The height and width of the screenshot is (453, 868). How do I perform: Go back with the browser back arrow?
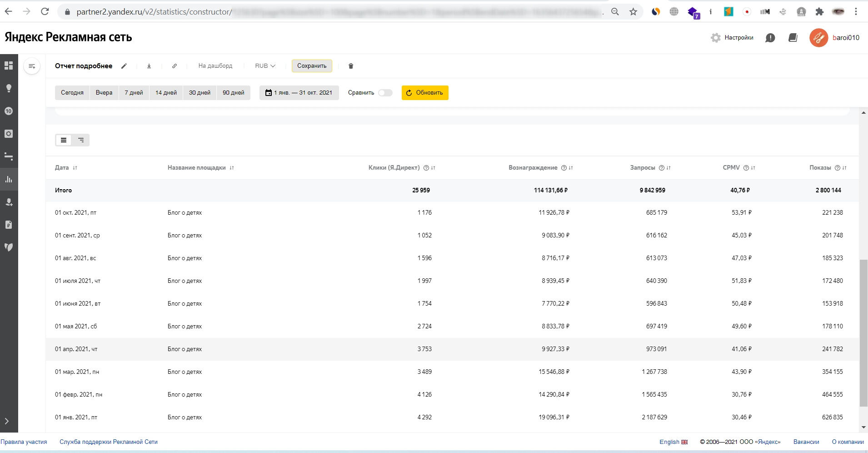(9, 11)
